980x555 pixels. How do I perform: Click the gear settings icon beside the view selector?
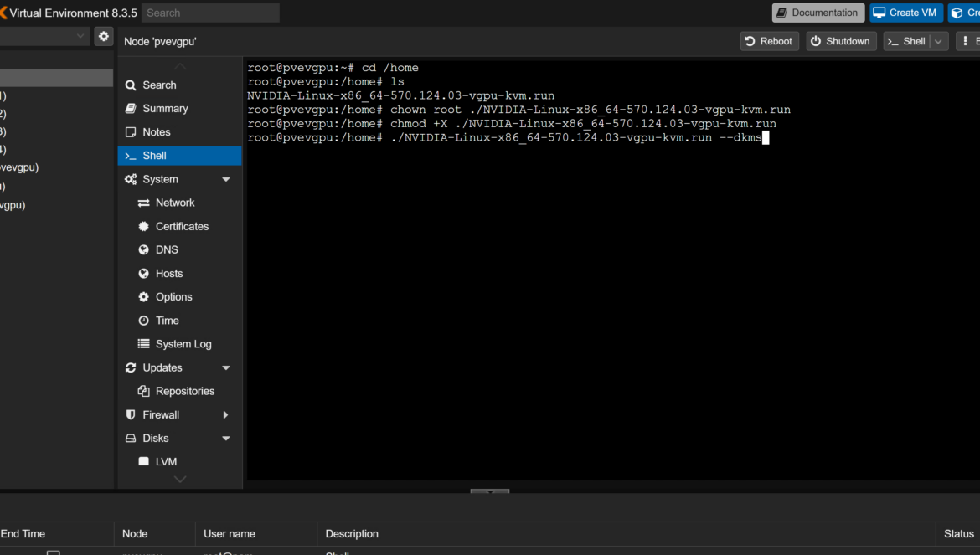click(x=104, y=36)
